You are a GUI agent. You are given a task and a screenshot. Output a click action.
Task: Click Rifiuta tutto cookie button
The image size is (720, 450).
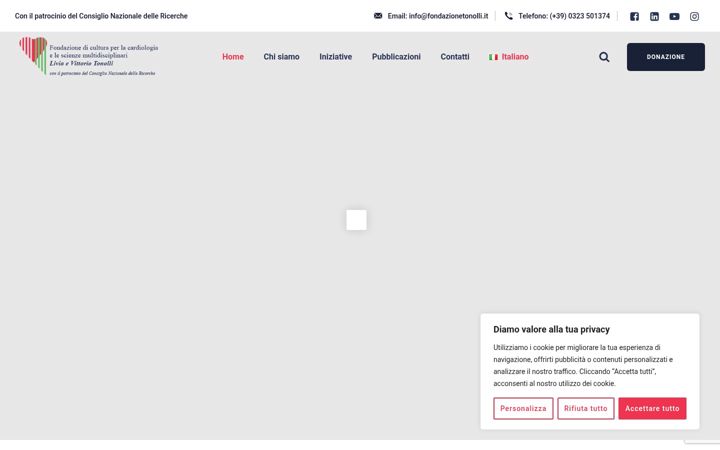coord(585,408)
